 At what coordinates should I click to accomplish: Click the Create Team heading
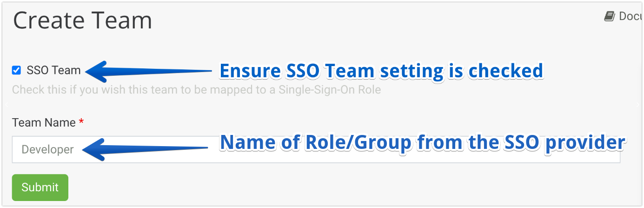tap(82, 20)
